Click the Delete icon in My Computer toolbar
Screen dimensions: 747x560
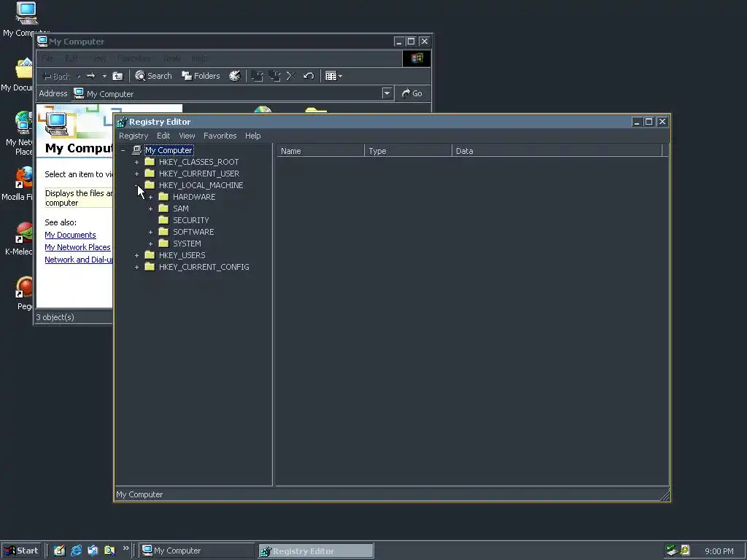[x=291, y=76]
